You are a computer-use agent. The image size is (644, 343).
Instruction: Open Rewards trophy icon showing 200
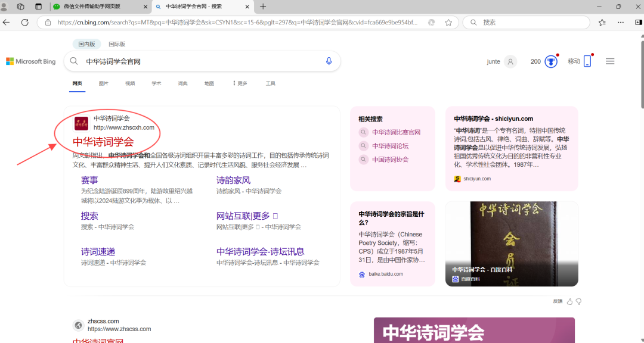click(551, 61)
